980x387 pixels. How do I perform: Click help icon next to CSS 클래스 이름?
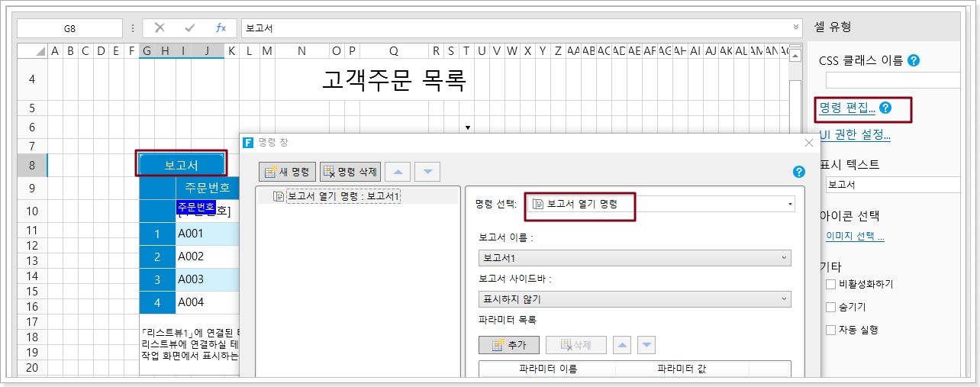914,60
